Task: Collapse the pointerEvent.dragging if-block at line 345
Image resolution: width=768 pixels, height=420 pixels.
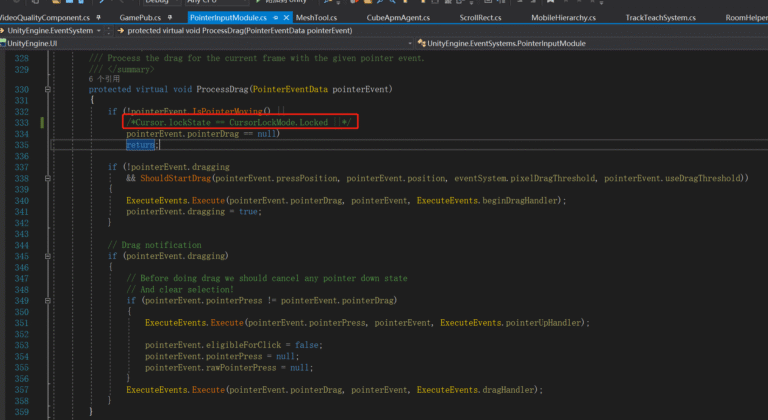Action: (48, 256)
